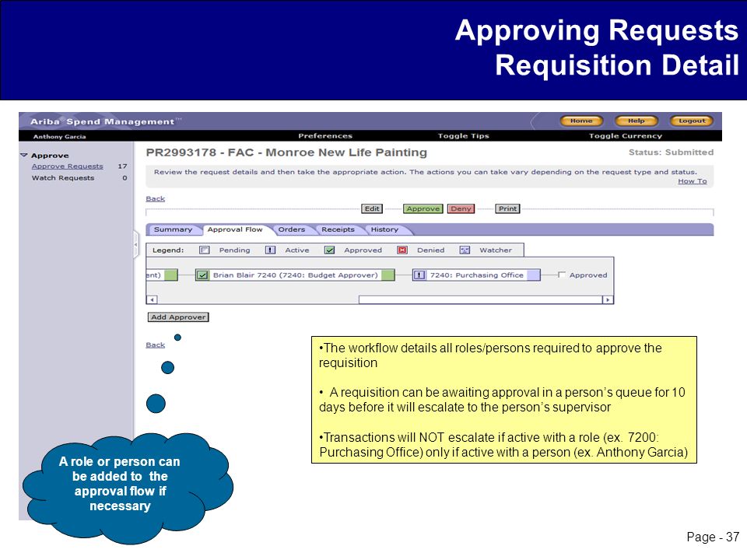
Task: Click the approval flow right scroll arrow
Action: click(608, 299)
